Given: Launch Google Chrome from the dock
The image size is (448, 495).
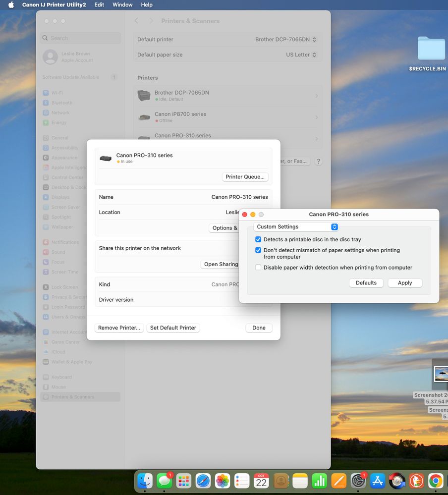Looking at the screenshot, I should [436, 480].
